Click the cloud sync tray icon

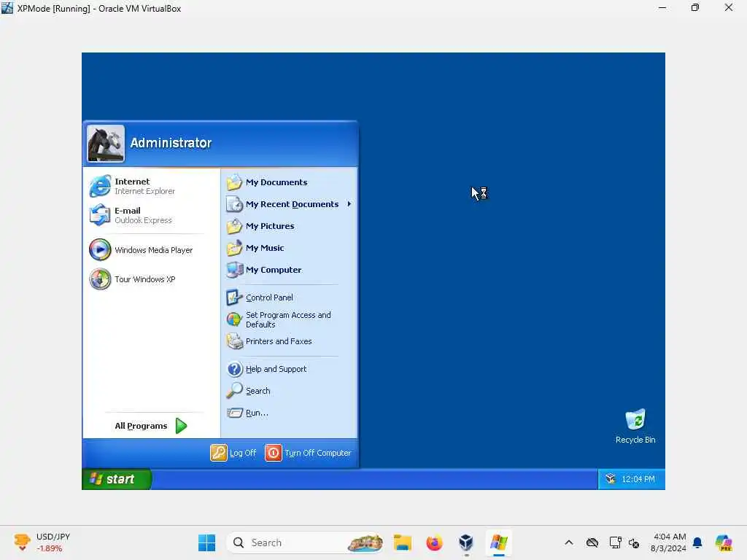592,542
